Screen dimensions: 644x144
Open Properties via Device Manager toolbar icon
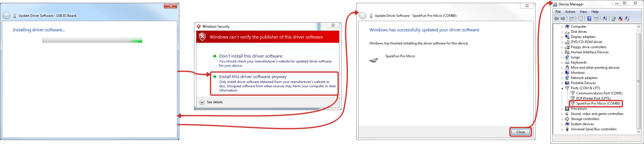[x=580, y=19]
